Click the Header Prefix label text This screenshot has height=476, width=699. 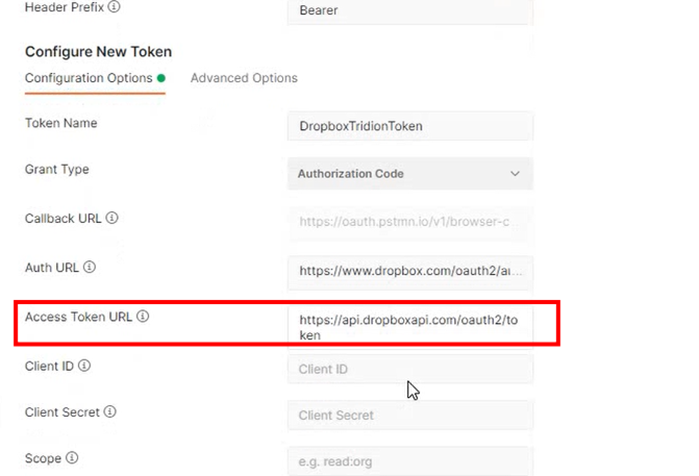pyautogui.click(x=64, y=7)
